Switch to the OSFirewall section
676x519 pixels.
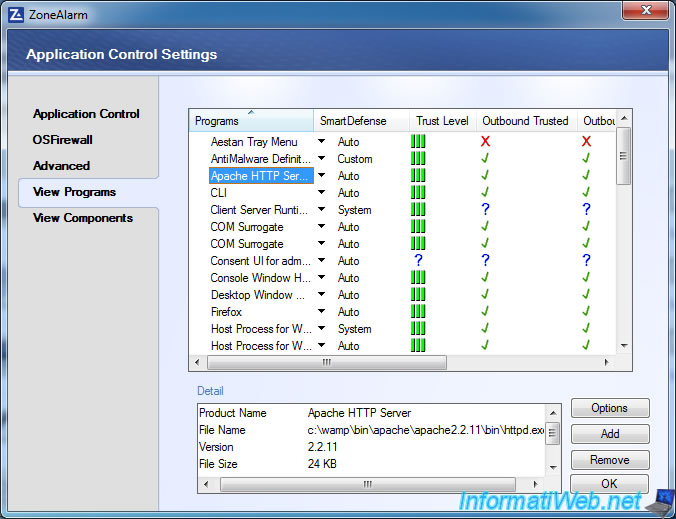coord(62,140)
